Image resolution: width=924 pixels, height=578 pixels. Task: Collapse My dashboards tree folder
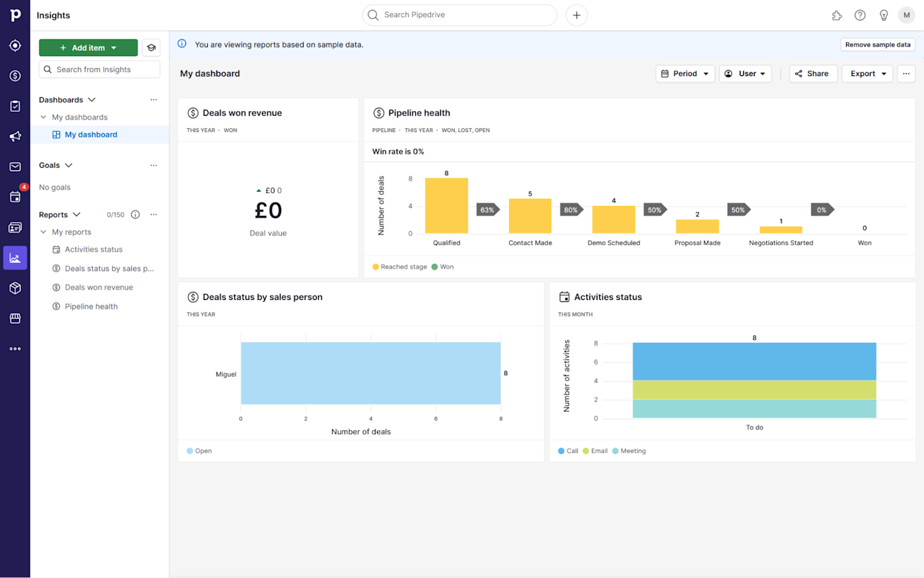44,118
